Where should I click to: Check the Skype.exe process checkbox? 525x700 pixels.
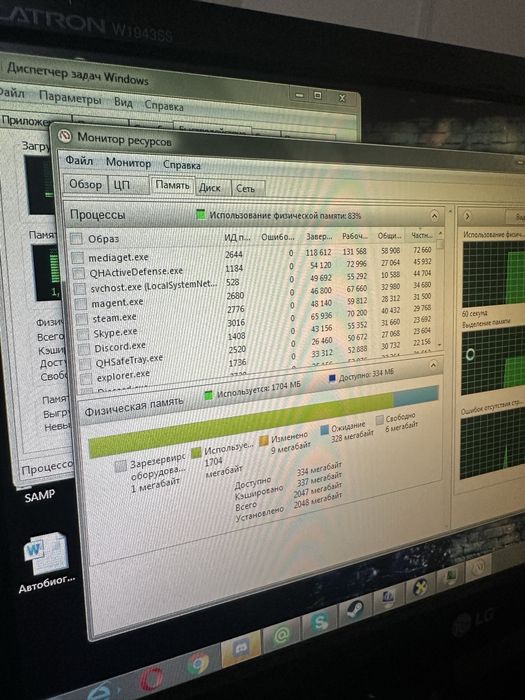pos(83,334)
